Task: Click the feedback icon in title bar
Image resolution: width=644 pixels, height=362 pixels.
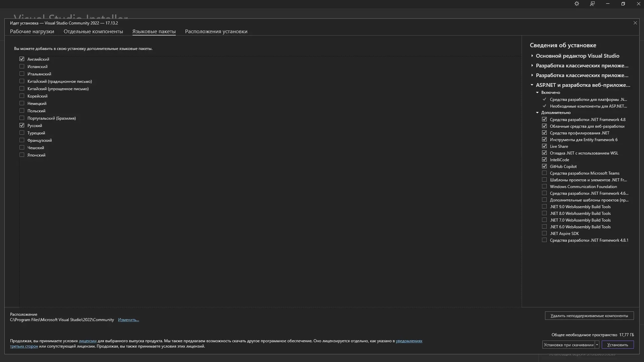Action: point(592,4)
